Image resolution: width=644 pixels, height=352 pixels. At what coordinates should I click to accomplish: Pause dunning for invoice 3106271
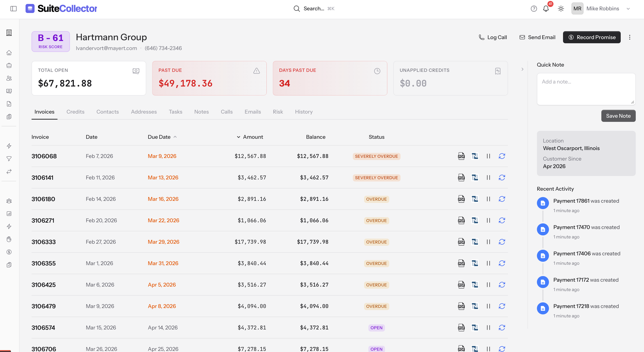click(488, 220)
